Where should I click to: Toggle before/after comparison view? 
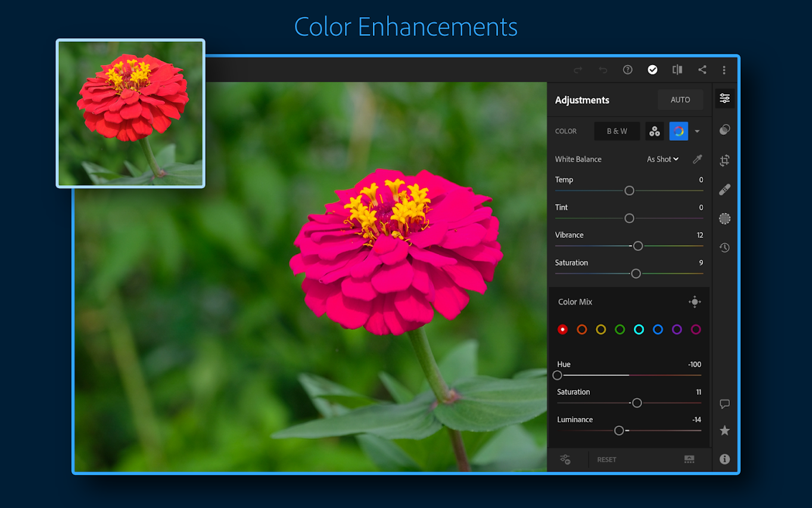[677, 70]
